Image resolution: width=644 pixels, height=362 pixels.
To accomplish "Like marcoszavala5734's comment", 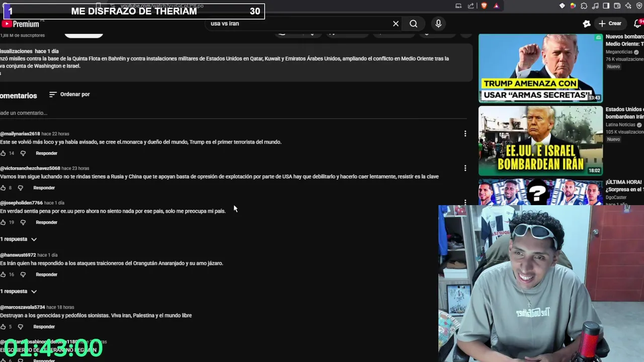I will [x=3, y=327].
